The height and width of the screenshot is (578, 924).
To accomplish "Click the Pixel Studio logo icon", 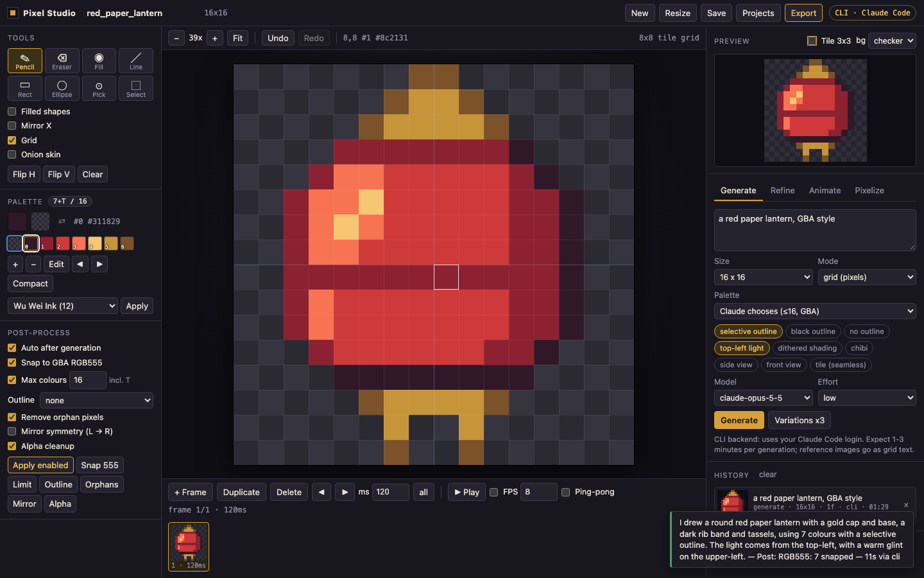I will 12,13.
